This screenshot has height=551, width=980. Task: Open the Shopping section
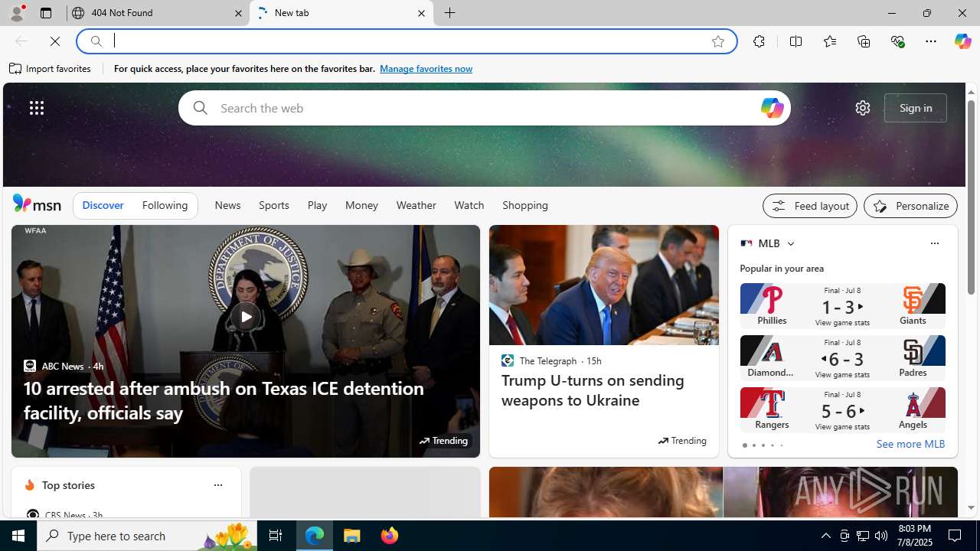(x=525, y=205)
